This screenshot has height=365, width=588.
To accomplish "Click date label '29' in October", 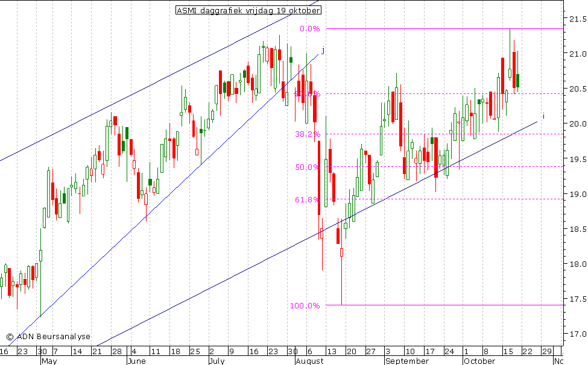I will pyautogui.click(x=547, y=352).
